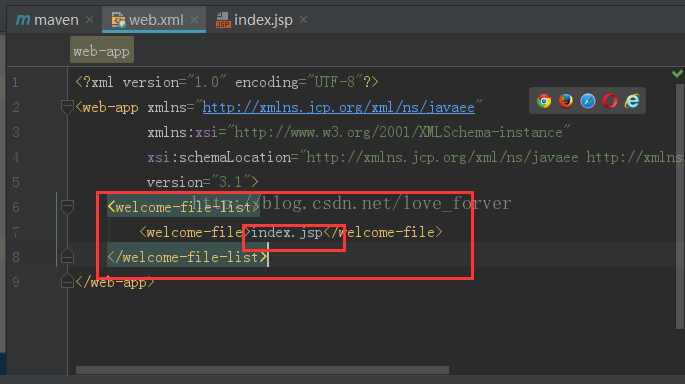The width and height of the screenshot is (685, 384).
Task: Open in Chrome browser icon
Action: point(544,101)
